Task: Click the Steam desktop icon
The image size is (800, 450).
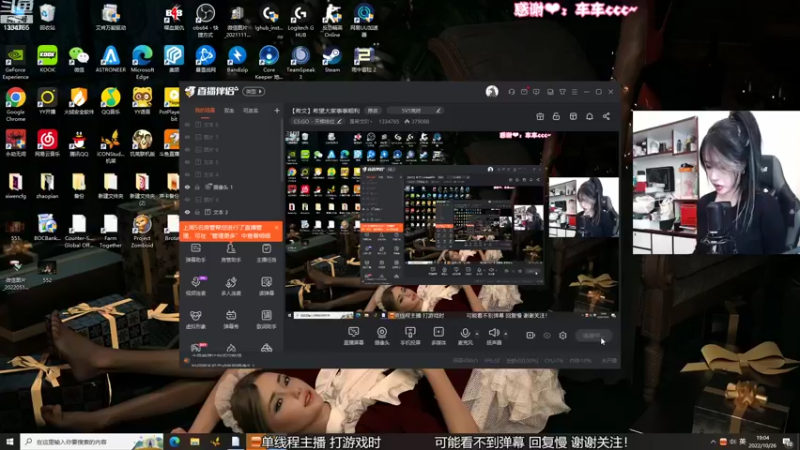Action: click(332, 59)
